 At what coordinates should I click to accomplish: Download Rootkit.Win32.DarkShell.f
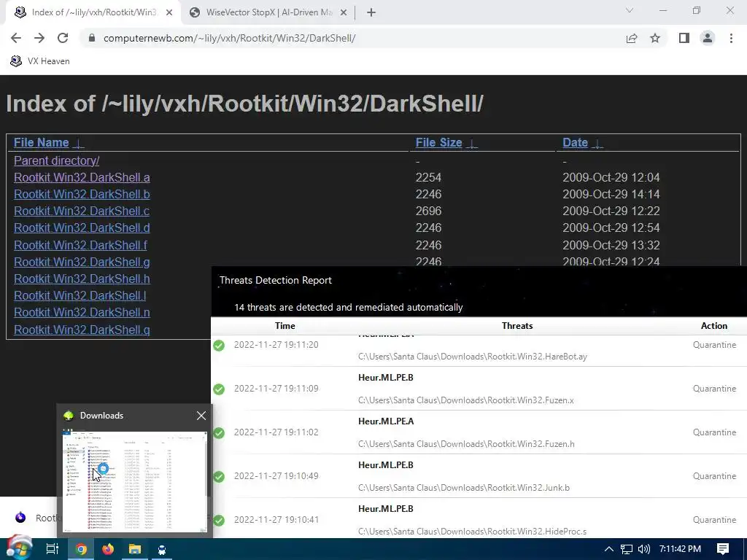[x=80, y=245]
